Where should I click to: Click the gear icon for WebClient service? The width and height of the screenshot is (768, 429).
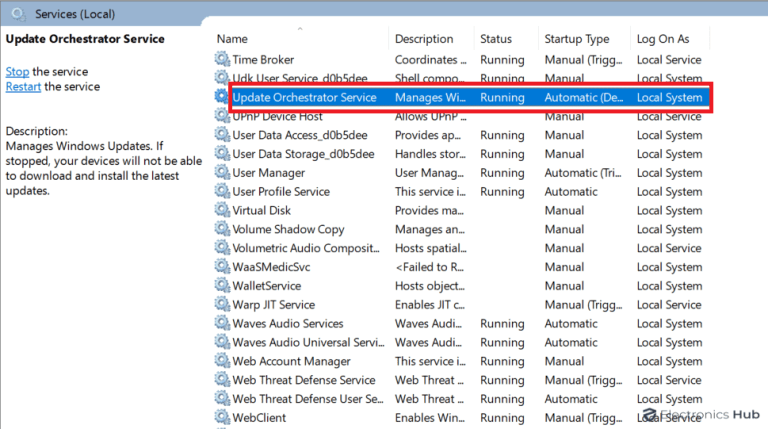coord(222,417)
